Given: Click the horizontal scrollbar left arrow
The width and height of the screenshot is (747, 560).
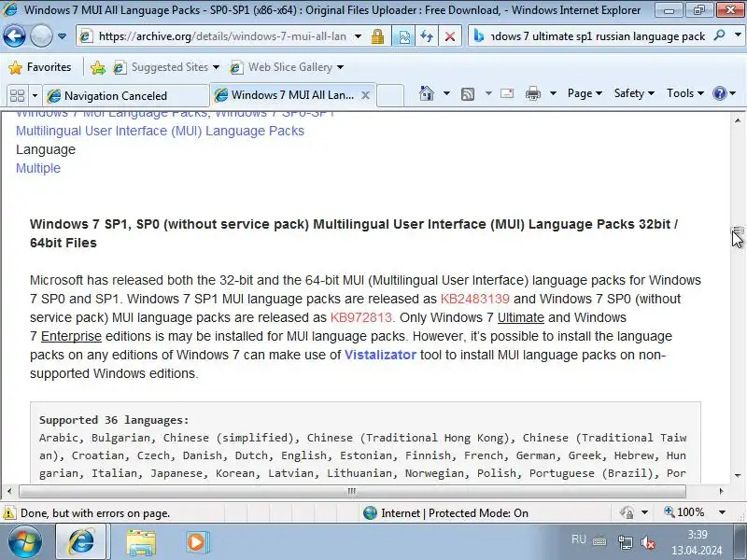Looking at the screenshot, I should tap(9, 491).
